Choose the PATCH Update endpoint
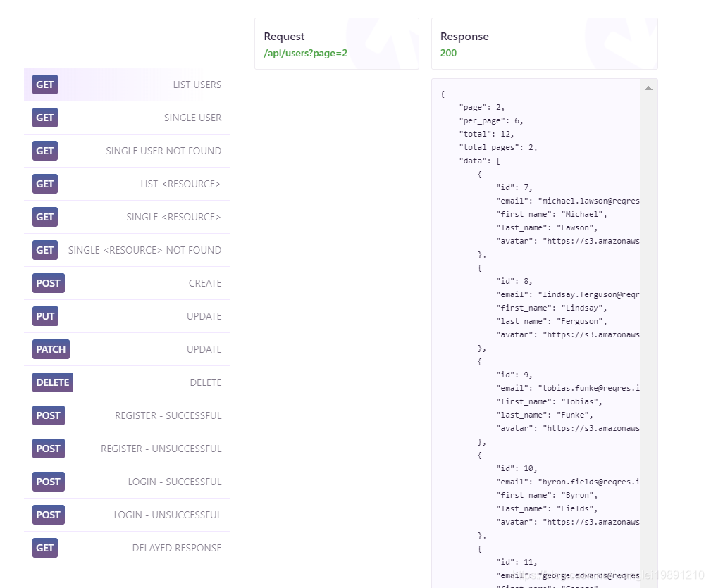Screen dimensions: 711x588 pyautogui.click(x=127, y=349)
